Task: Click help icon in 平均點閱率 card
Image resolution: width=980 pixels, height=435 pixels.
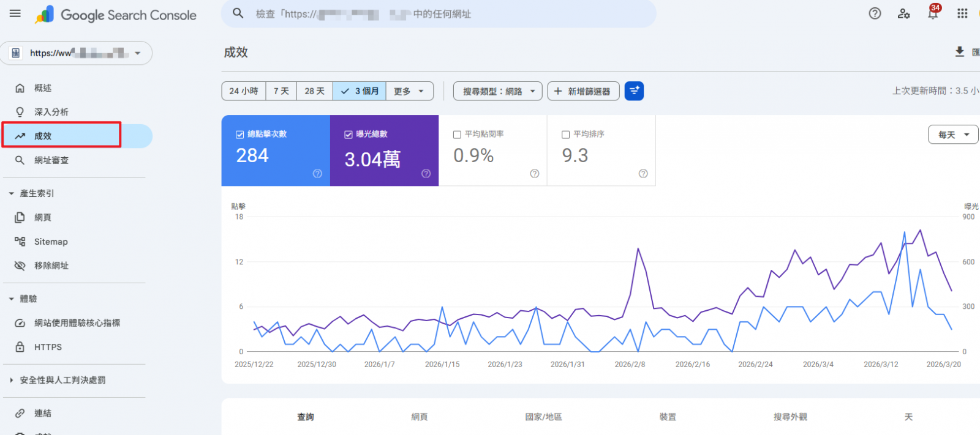Action: (x=534, y=174)
